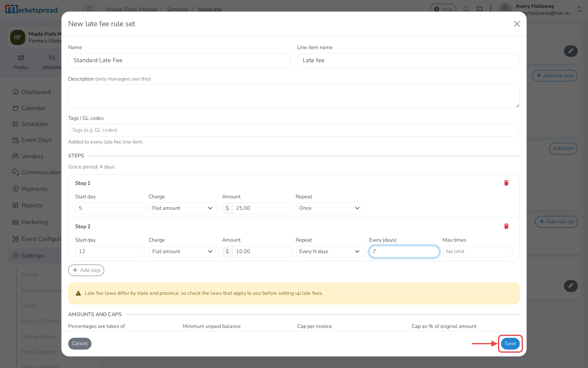Click Step 2 Amount field 10.00

point(262,251)
